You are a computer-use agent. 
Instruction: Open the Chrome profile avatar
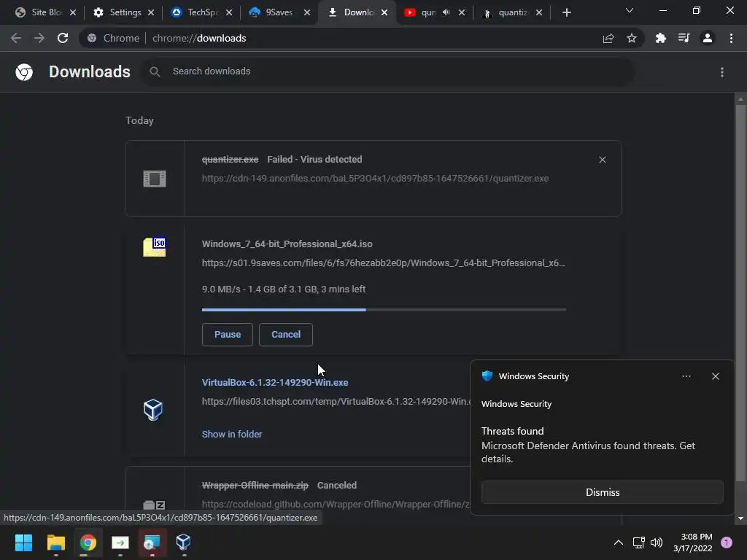coord(708,38)
